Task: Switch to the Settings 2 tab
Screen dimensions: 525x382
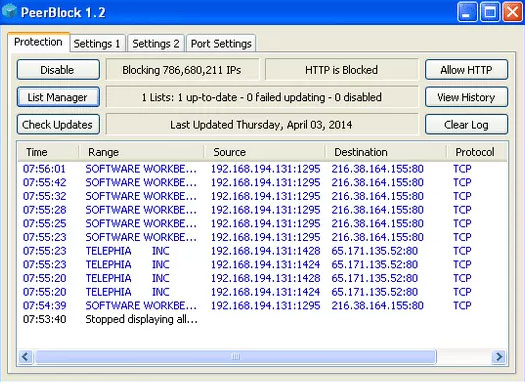Action: click(156, 44)
